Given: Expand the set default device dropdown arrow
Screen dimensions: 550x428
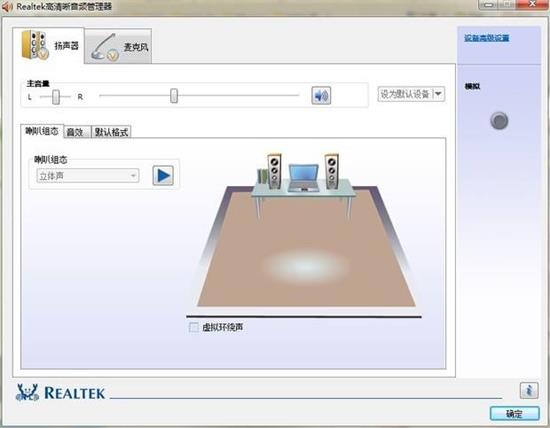Looking at the screenshot, I should click(439, 94).
